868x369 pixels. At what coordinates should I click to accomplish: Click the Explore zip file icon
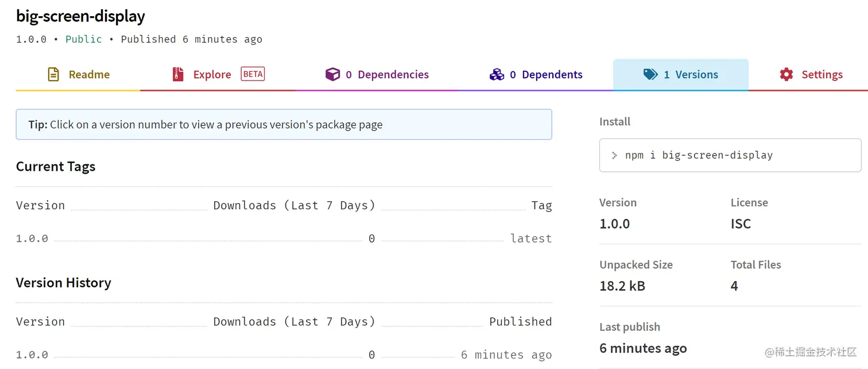coord(178,74)
